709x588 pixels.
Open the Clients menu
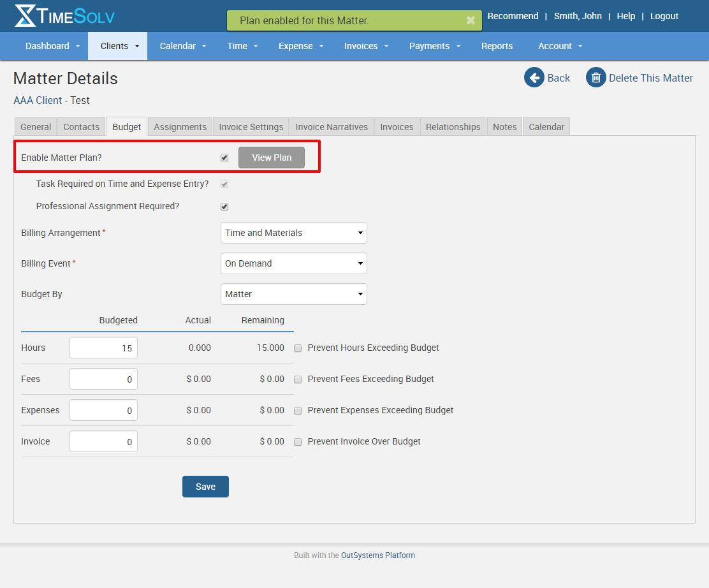pos(119,46)
